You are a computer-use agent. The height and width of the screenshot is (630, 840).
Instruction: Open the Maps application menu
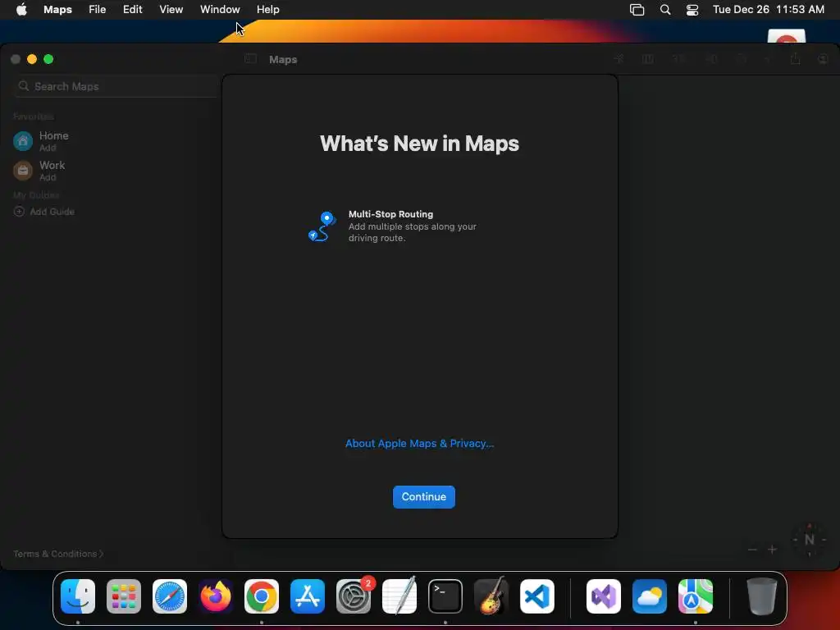point(58,10)
